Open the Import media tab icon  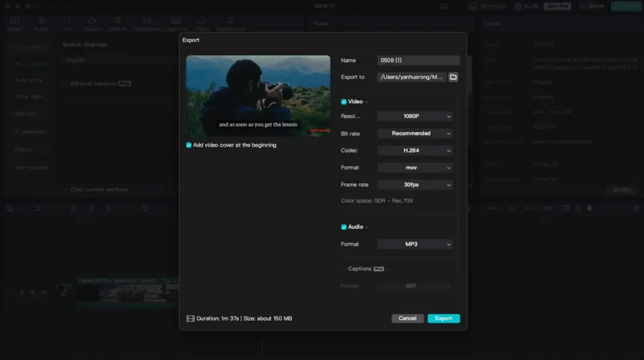point(15,21)
